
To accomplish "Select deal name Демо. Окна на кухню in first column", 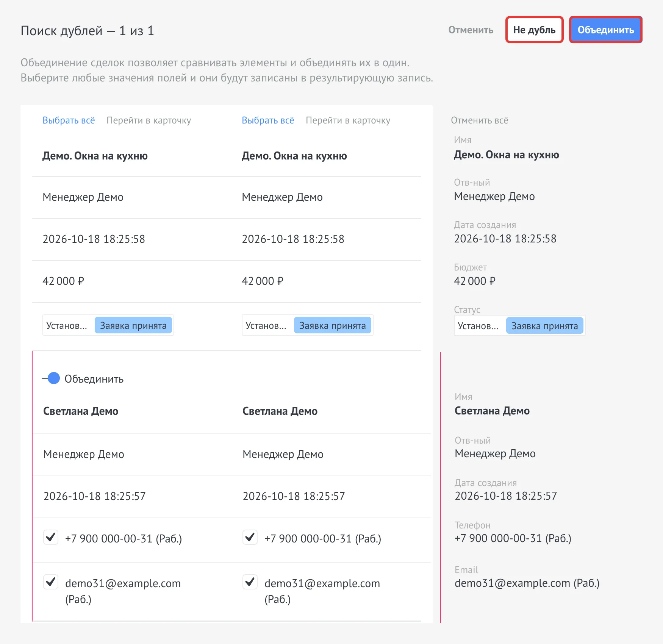I will tap(95, 156).
